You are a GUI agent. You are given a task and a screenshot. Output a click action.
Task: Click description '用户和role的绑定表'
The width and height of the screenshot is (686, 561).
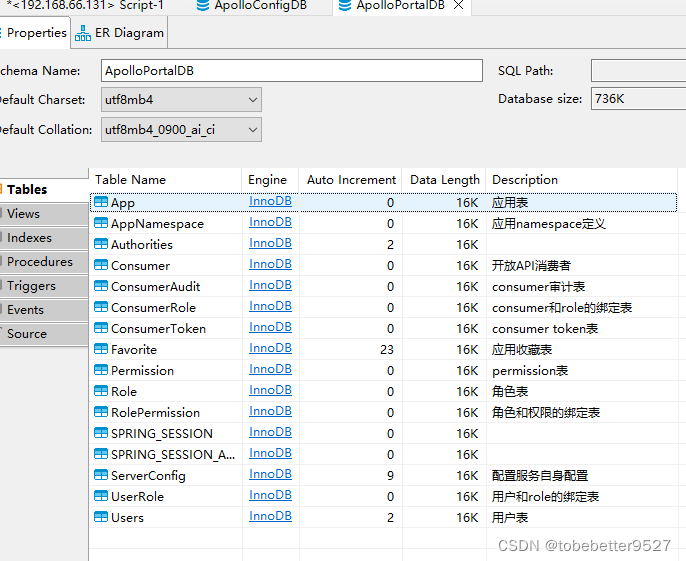click(x=545, y=497)
